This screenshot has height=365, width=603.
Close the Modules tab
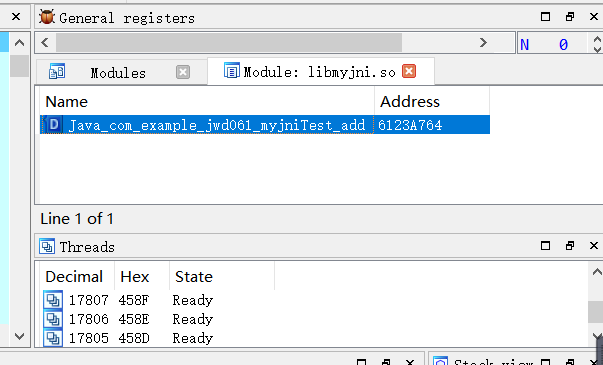[x=183, y=72]
